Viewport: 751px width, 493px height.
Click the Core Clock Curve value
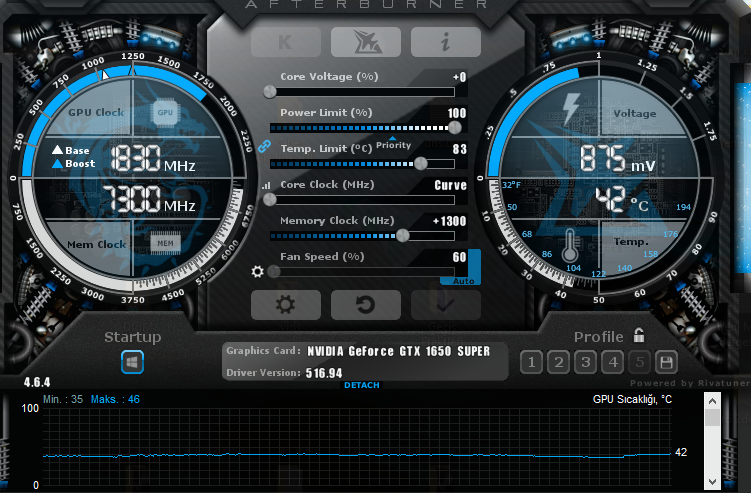click(450, 185)
